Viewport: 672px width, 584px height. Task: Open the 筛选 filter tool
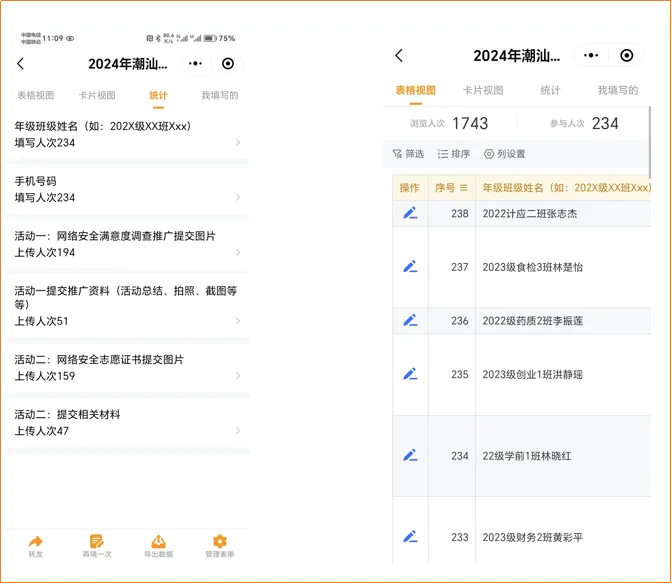[x=408, y=154]
